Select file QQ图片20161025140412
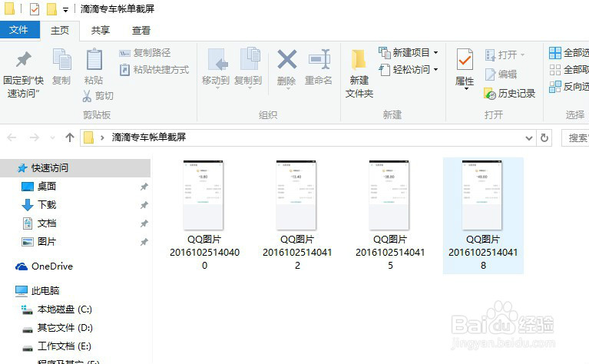 pos(297,216)
